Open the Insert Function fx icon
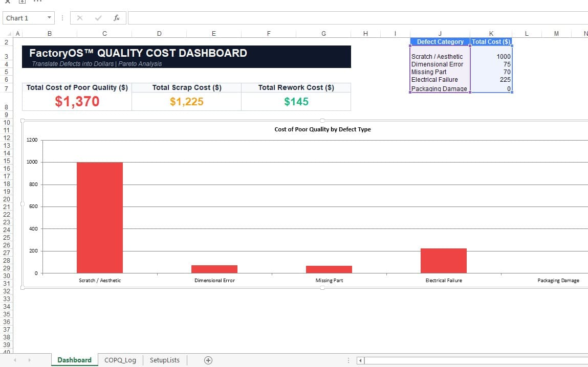The width and height of the screenshot is (588, 367). 117,18
